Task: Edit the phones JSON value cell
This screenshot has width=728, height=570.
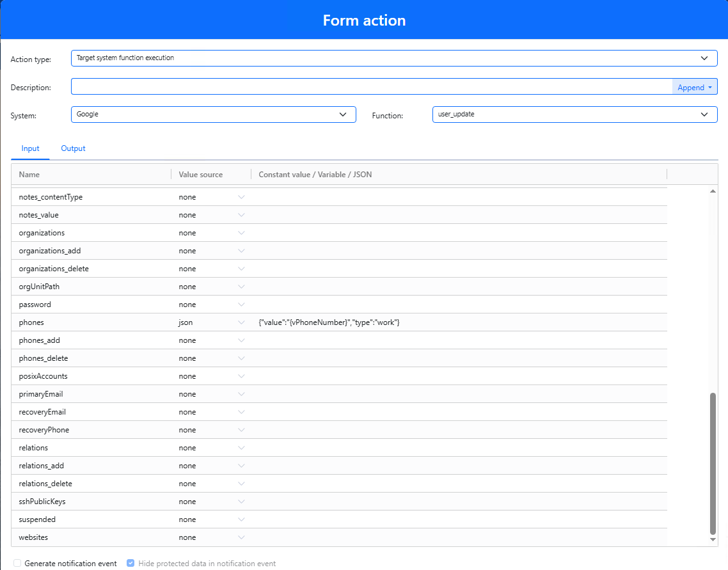Action: [459, 322]
